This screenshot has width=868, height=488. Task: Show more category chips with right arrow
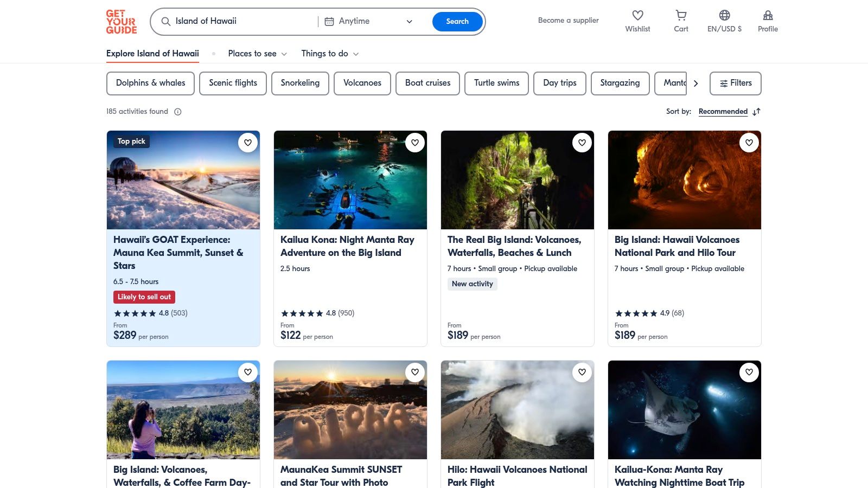(695, 84)
